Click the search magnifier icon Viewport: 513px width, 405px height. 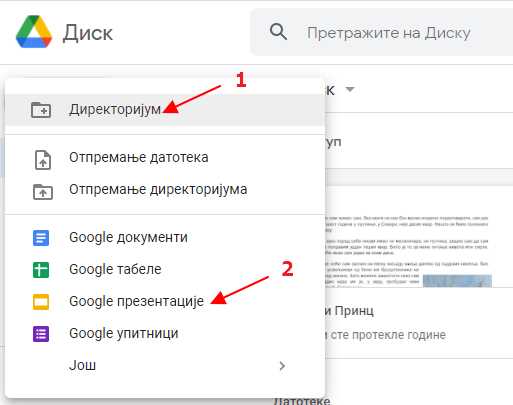(x=278, y=32)
